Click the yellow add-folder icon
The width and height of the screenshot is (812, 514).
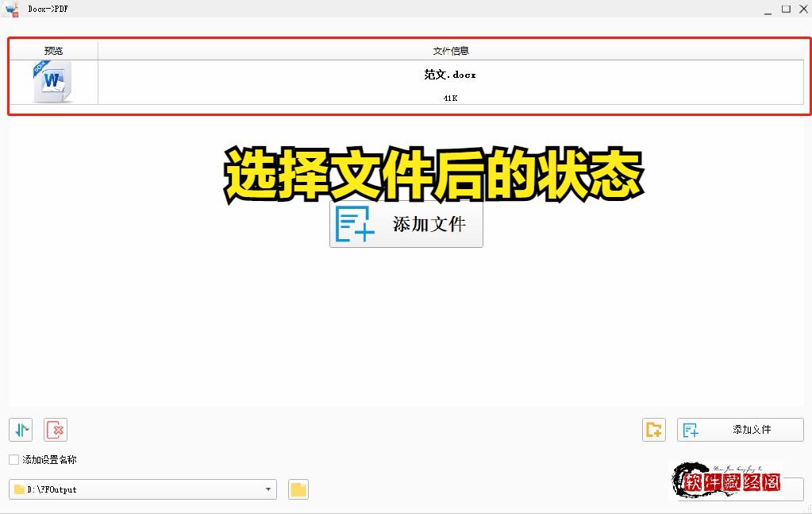(x=653, y=429)
